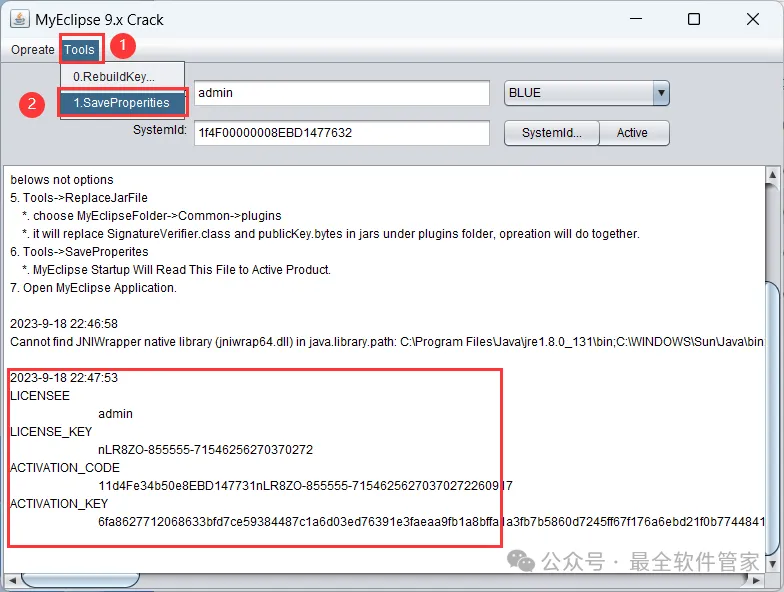784x592 pixels.
Task: Click vertical scrollbar up arrow
Action: (x=772, y=175)
